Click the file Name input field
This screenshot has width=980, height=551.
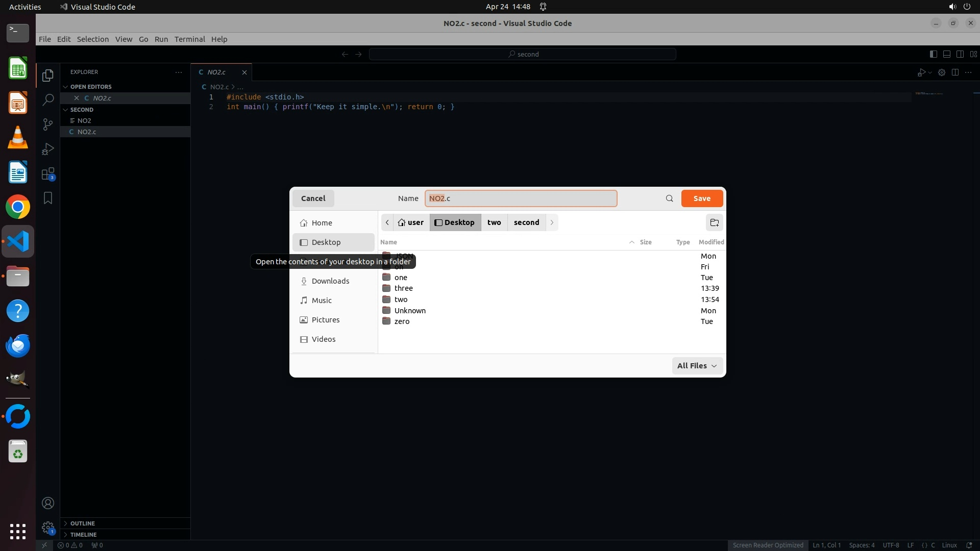[x=521, y=198]
